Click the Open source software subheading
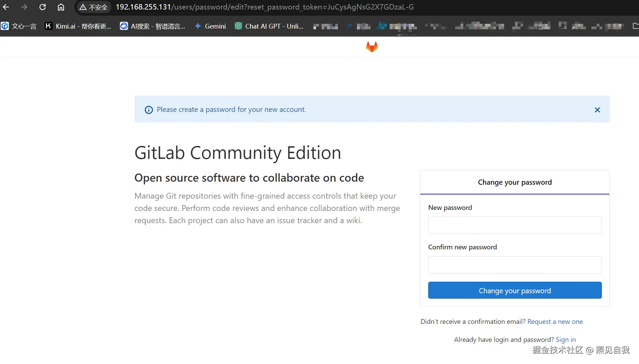 click(249, 178)
